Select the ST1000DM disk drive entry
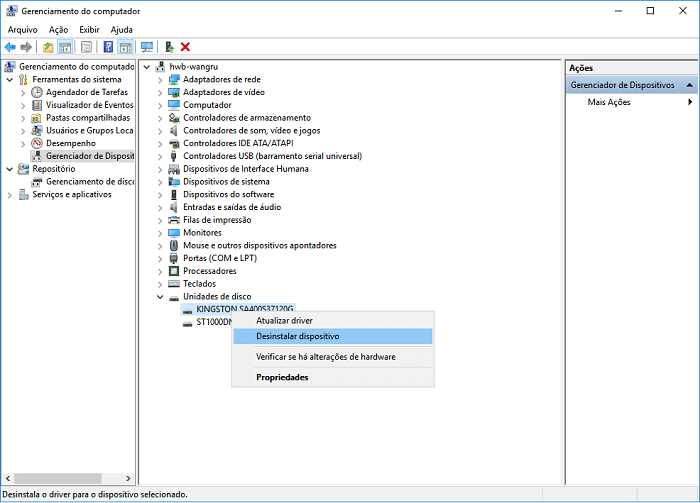The width and height of the screenshot is (700, 503). pyautogui.click(x=214, y=322)
